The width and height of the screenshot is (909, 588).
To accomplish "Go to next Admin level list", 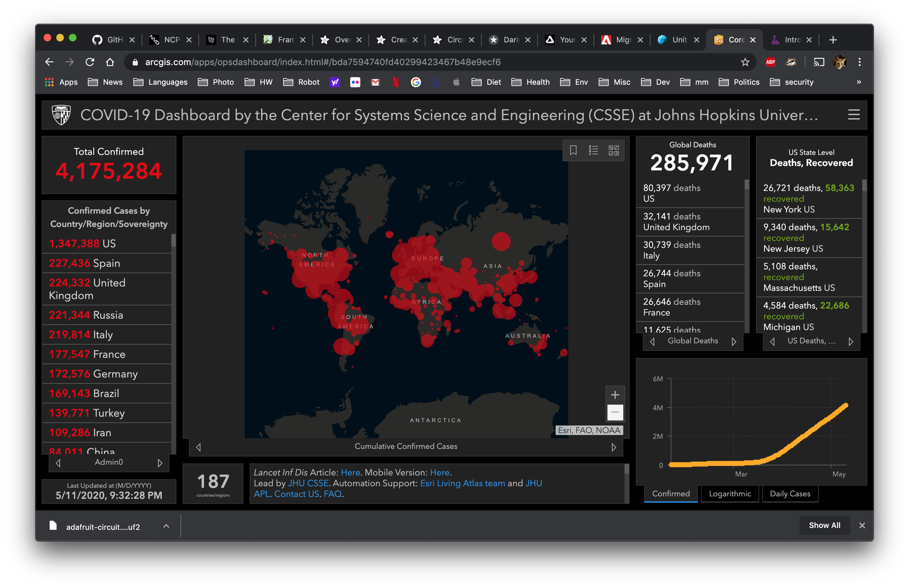I will tap(160, 463).
